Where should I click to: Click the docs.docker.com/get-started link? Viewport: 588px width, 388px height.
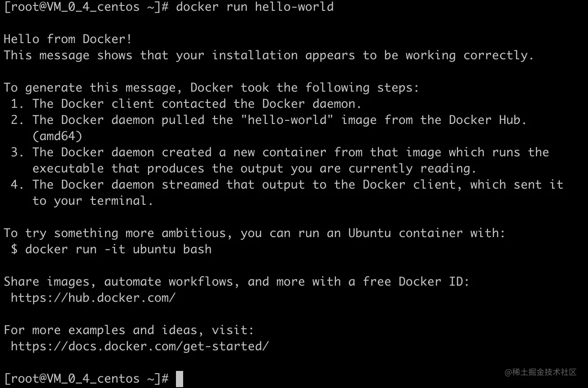(140, 346)
